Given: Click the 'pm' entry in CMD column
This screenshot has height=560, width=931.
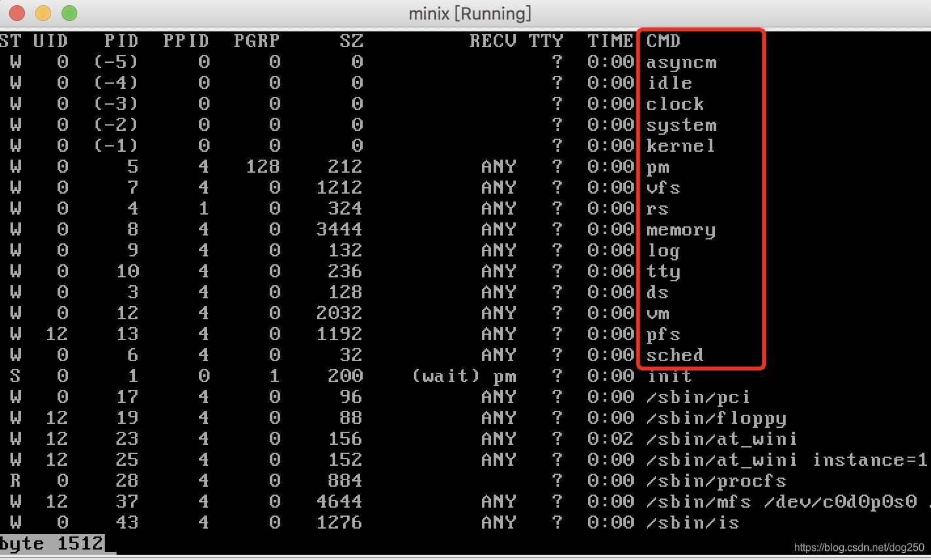Looking at the screenshot, I should 658,168.
